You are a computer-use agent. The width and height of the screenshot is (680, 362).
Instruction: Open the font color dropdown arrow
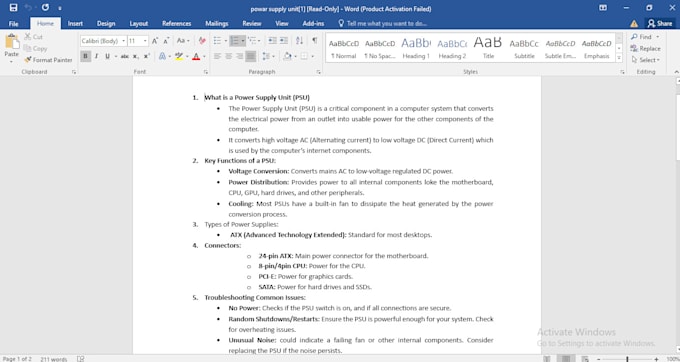204,56
